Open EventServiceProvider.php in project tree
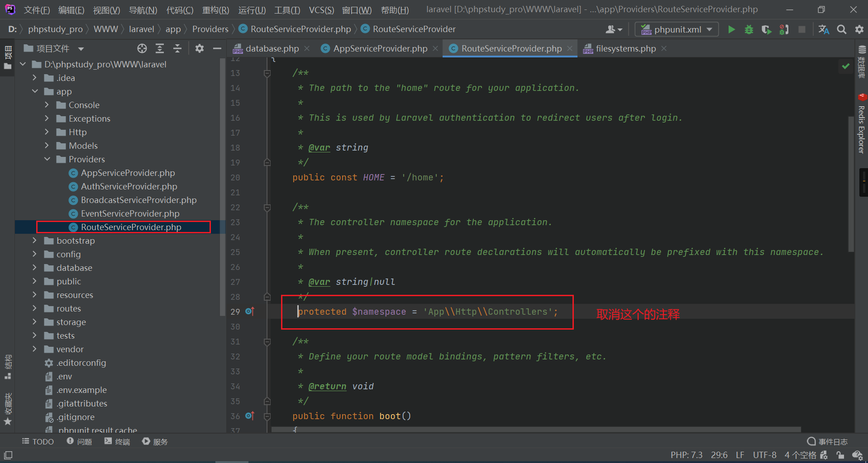The height and width of the screenshot is (463, 868). pyautogui.click(x=129, y=213)
